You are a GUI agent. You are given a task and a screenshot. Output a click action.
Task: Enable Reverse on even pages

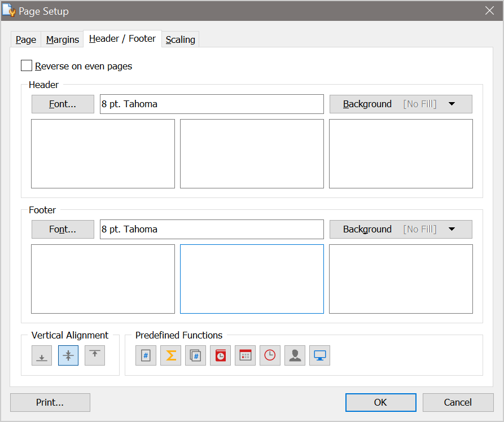coord(26,65)
